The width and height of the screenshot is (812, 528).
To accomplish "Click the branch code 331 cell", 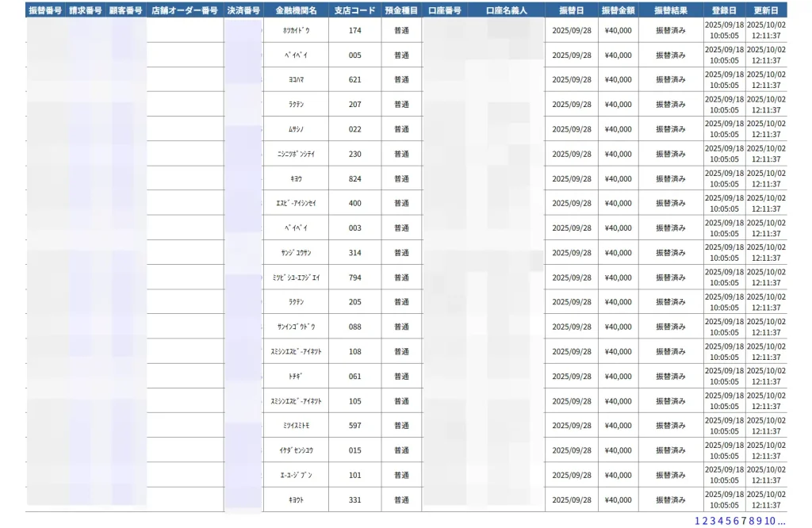I will pos(354,500).
